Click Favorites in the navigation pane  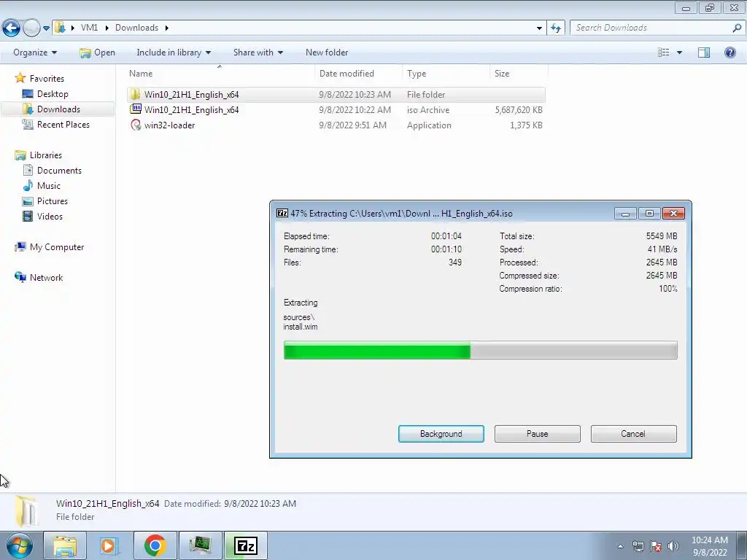click(47, 78)
